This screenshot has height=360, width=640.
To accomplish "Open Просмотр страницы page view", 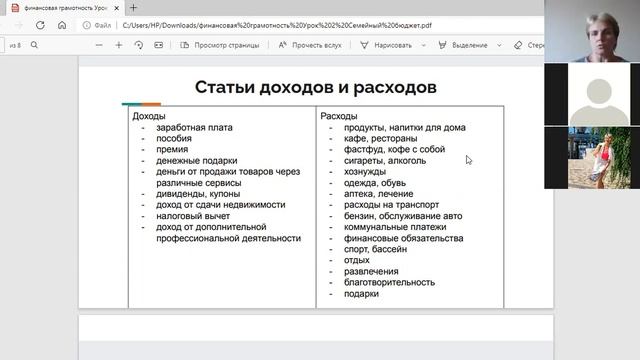I will click(220, 45).
